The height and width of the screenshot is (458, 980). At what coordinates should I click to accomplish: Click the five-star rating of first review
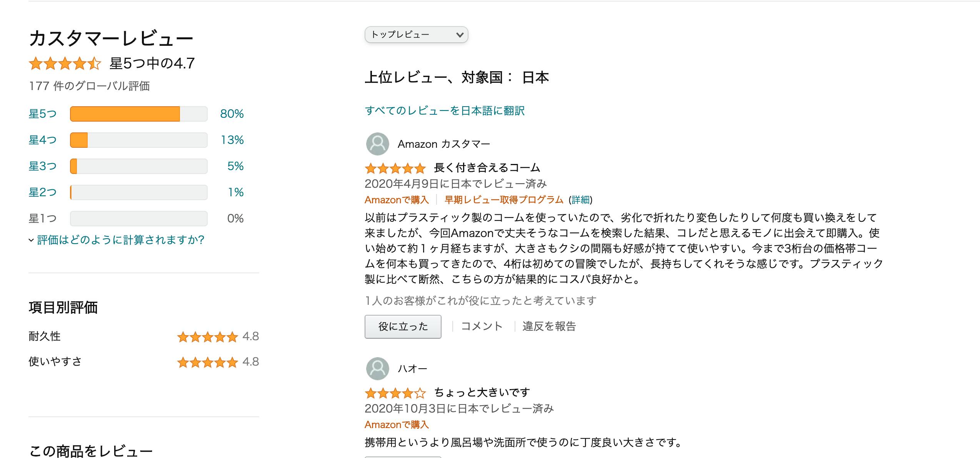tap(395, 168)
